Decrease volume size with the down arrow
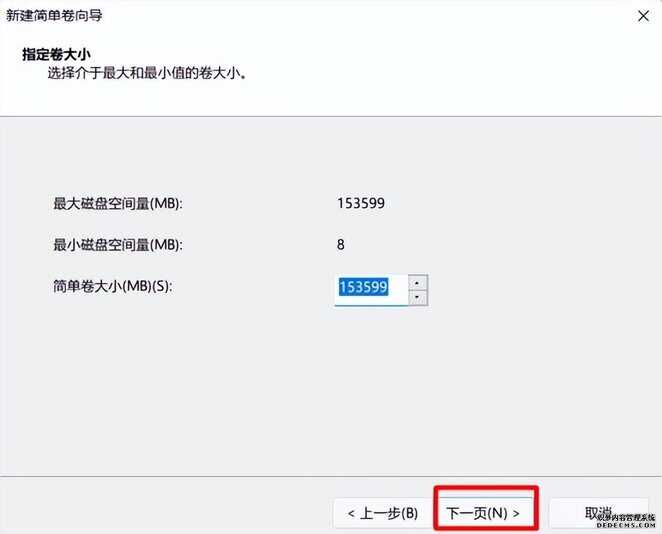The height and width of the screenshot is (534, 662). (x=418, y=298)
